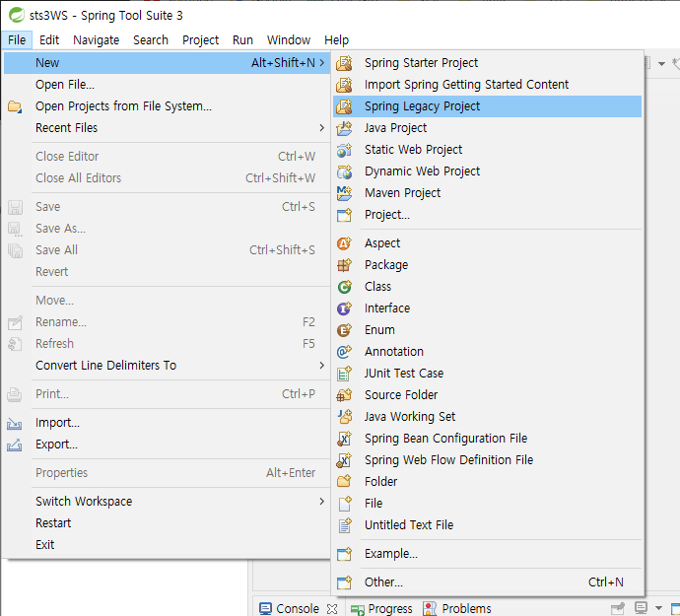Open the Run menu

(242, 40)
